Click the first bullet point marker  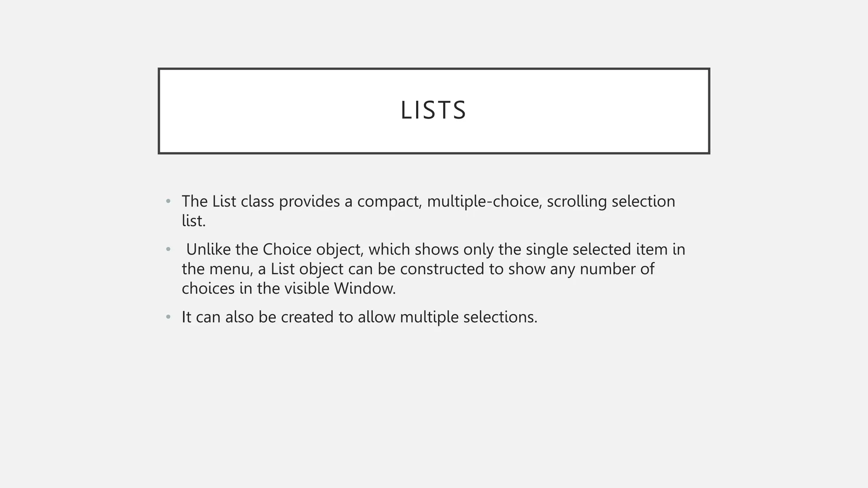(168, 201)
